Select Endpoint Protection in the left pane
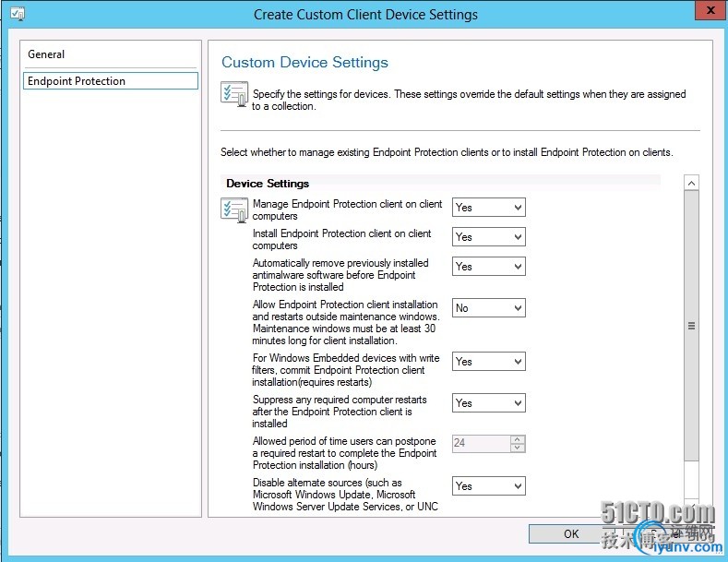Image resolution: width=728 pixels, height=562 pixels. (111, 81)
